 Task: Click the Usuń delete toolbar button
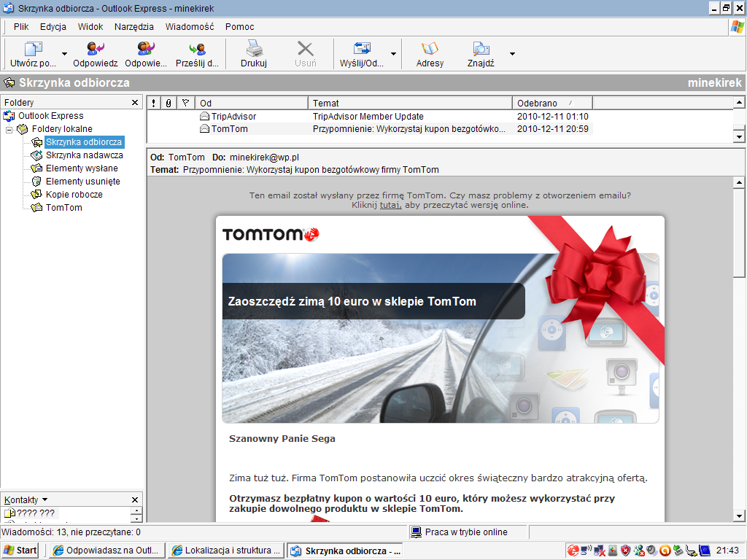coord(305,54)
